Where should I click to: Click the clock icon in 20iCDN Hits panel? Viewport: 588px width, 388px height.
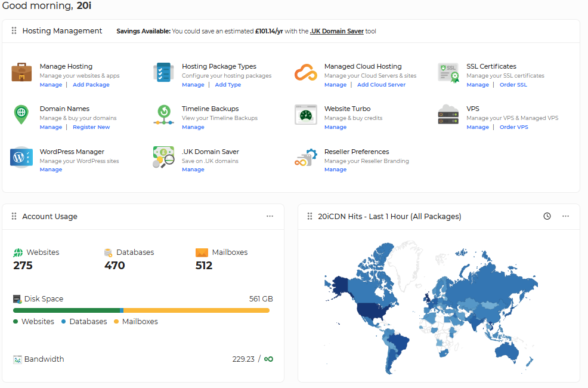point(547,216)
